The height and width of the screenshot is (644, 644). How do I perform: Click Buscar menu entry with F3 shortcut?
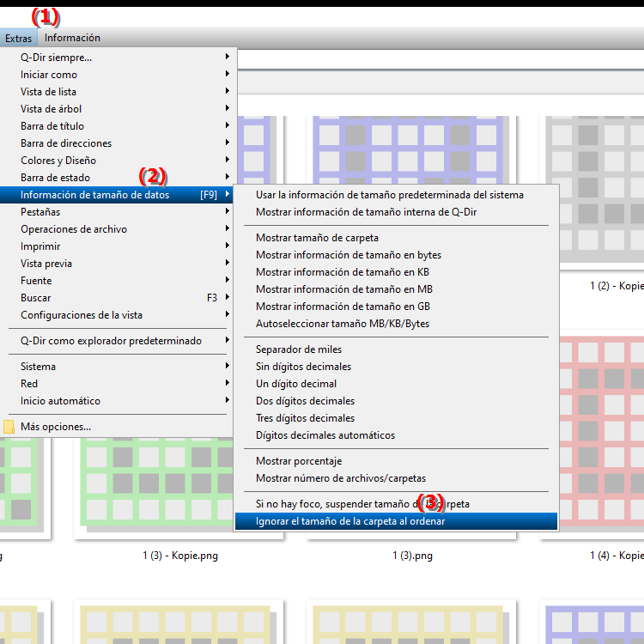click(x=36, y=298)
